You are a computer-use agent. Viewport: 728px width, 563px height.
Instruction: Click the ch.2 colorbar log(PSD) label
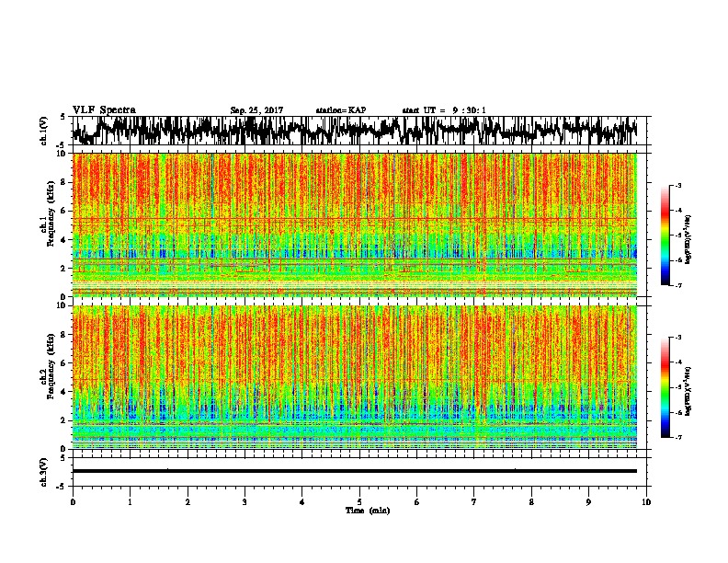pyautogui.click(x=688, y=391)
